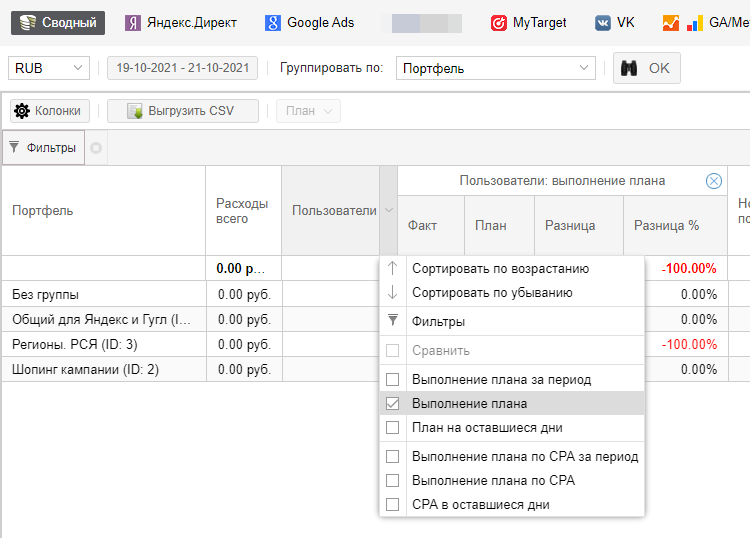The height and width of the screenshot is (538, 750).
Task: Open the Сводный tab
Action: click(58, 23)
